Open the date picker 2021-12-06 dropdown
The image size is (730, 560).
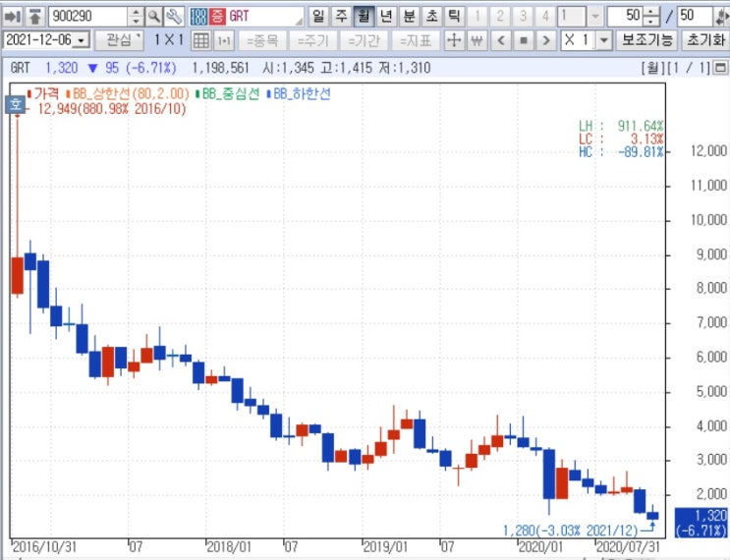pos(82,40)
